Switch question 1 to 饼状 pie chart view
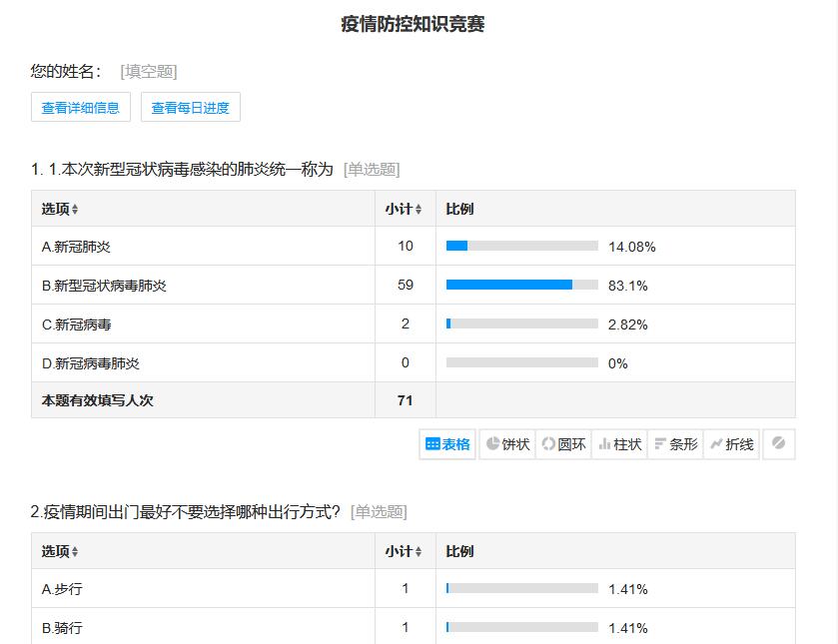This screenshot has height=644, width=838. click(x=504, y=444)
